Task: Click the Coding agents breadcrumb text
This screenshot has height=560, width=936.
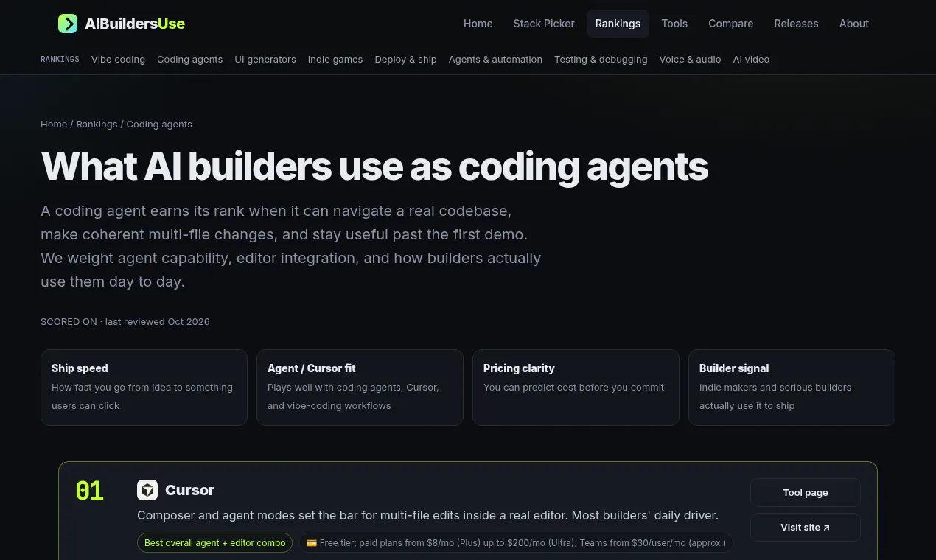Action: coord(159,125)
